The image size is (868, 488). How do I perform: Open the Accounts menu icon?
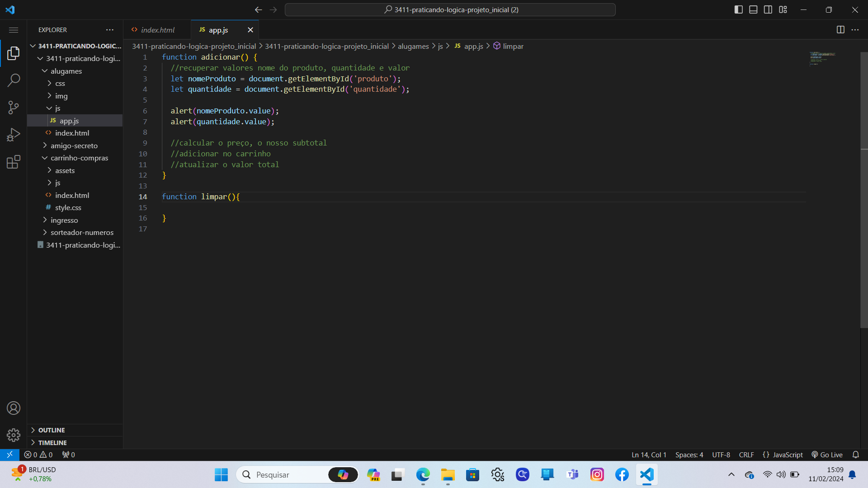click(14, 408)
